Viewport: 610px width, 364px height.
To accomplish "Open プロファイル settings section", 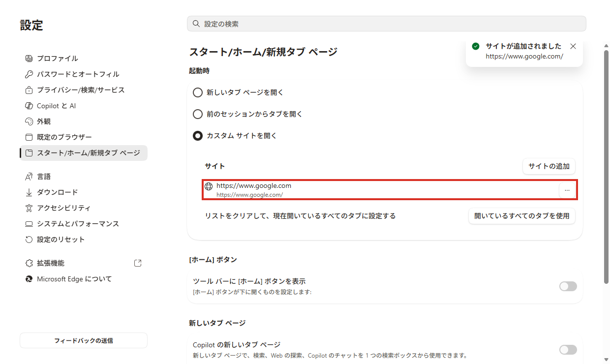I will tap(83, 59).
